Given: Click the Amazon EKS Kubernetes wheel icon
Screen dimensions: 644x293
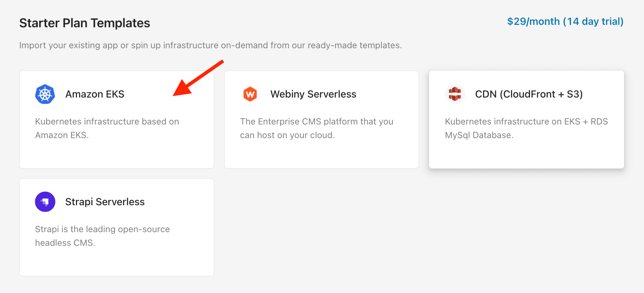Looking at the screenshot, I should click(x=45, y=94).
